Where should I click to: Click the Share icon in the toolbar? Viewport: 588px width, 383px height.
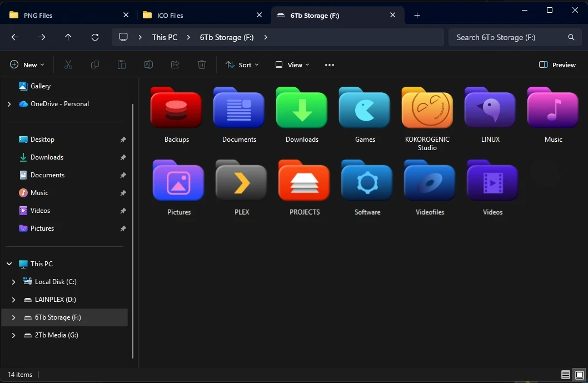(x=175, y=64)
